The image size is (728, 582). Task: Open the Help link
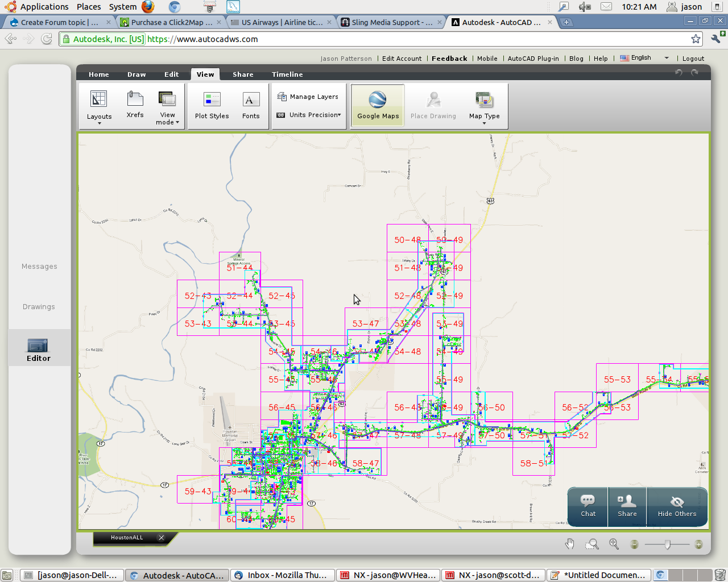click(x=601, y=59)
